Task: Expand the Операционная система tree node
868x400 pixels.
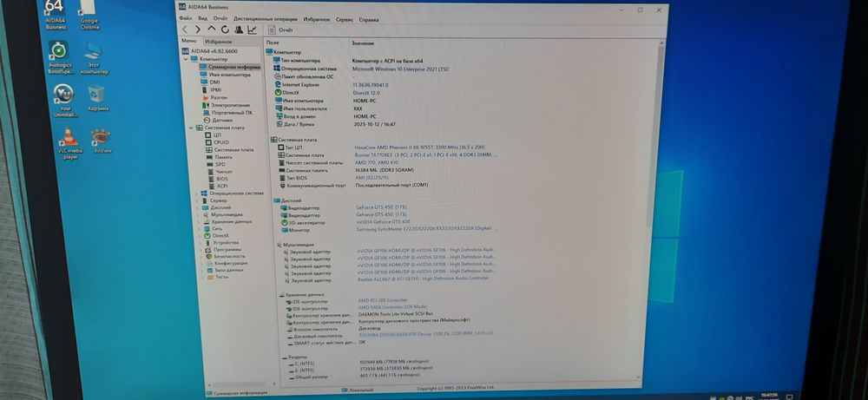Action: (x=196, y=193)
